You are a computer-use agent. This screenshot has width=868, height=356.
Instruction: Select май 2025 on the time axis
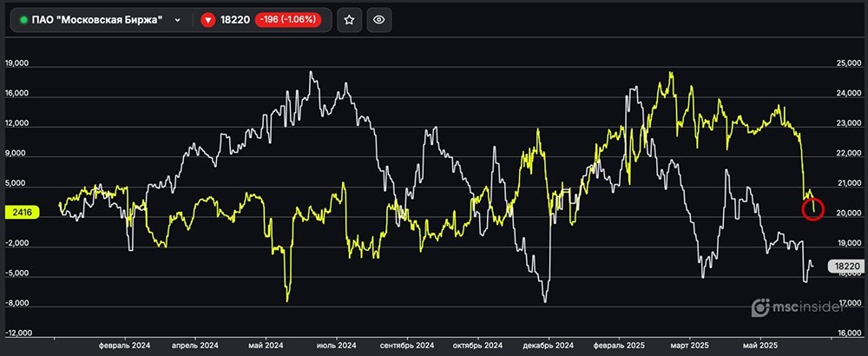759,345
